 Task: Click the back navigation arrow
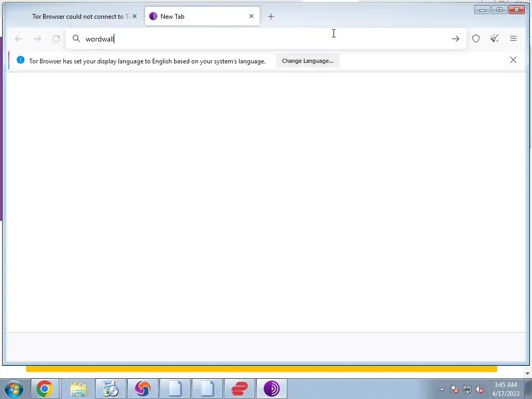click(19, 38)
